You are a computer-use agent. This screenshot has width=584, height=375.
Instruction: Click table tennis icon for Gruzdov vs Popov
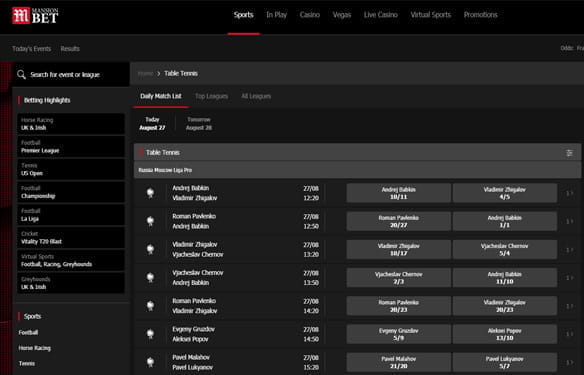(150, 334)
